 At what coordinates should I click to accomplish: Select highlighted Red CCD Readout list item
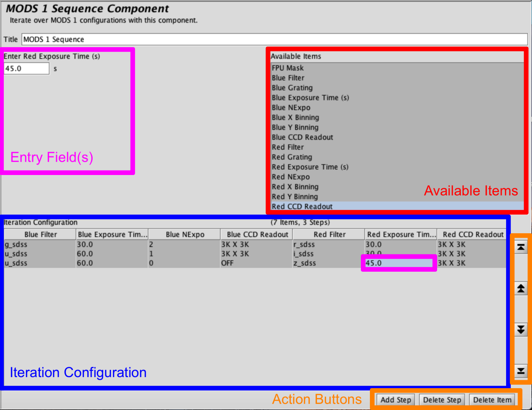tap(397, 206)
